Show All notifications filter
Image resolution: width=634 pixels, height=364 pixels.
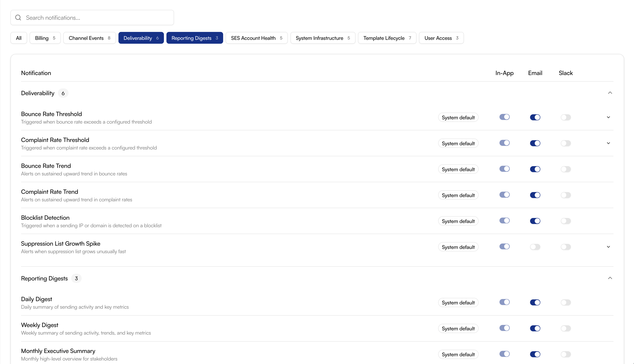click(19, 38)
